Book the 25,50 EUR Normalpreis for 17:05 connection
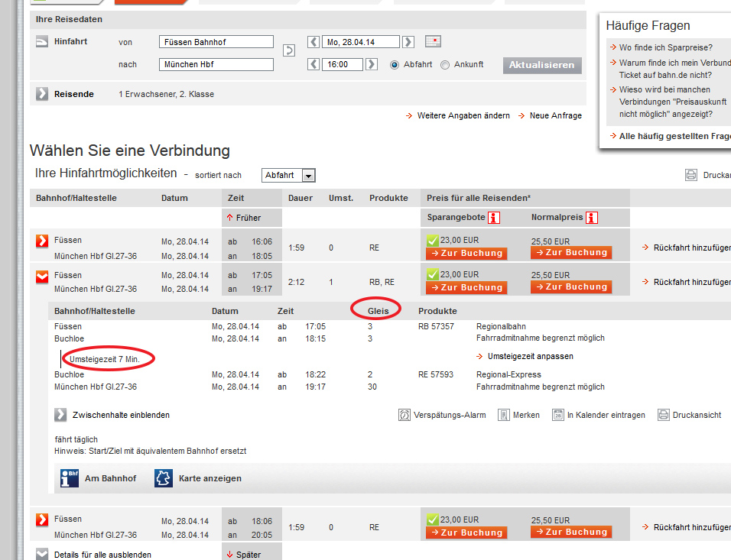 571,287
